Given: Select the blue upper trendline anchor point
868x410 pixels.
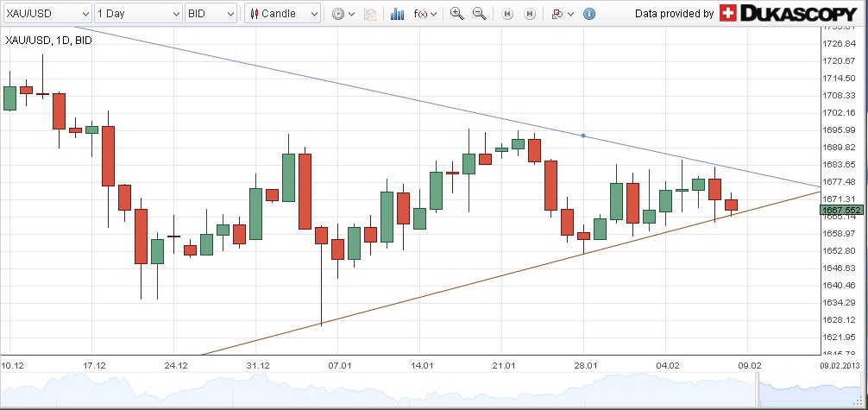Looking at the screenshot, I should [x=583, y=136].
